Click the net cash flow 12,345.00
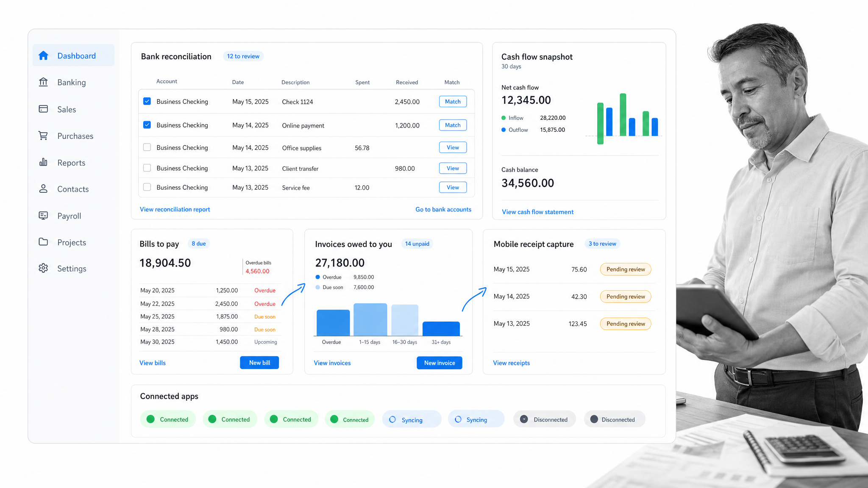Viewport: 868px width, 488px height. [526, 100]
